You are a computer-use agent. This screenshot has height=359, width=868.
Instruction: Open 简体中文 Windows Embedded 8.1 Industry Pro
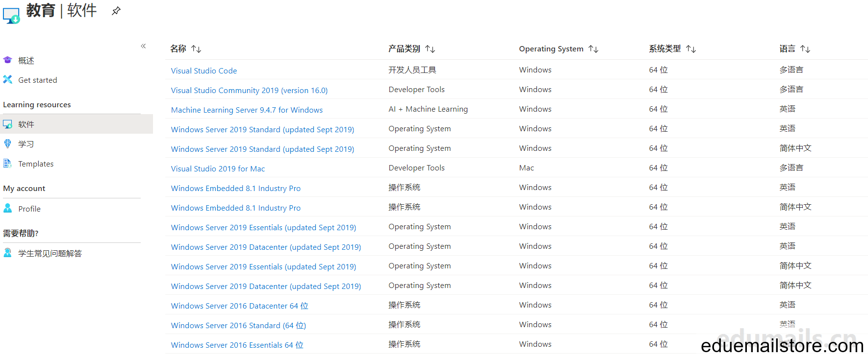pyautogui.click(x=236, y=208)
